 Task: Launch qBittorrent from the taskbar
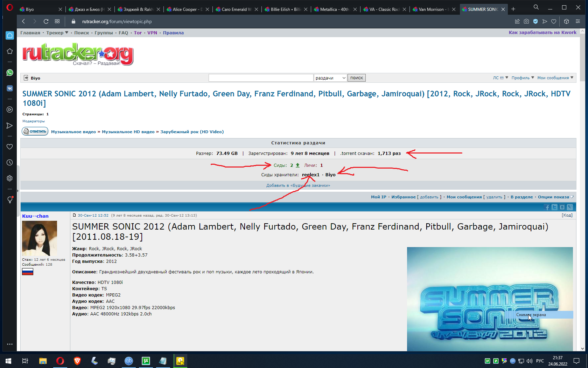[129, 361]
